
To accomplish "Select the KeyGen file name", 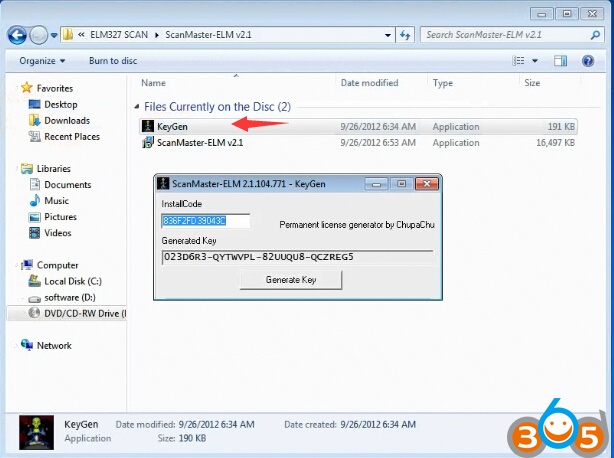I will tap(172, 127).
